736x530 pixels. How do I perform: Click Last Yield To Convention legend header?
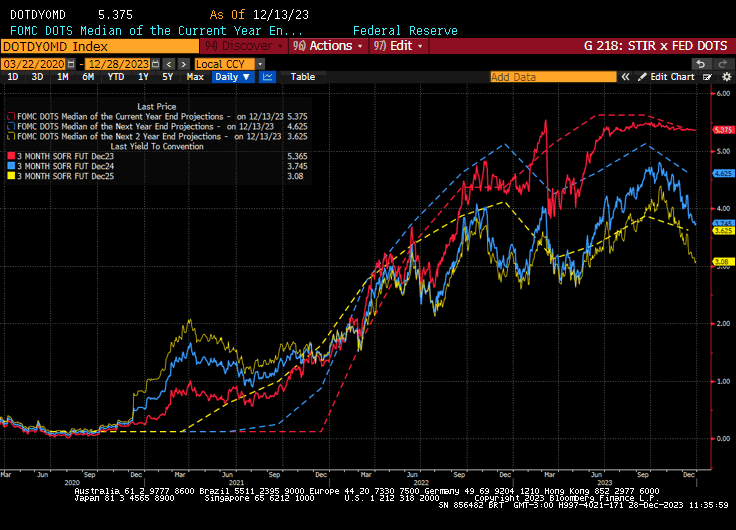click(x=157, y=146)
